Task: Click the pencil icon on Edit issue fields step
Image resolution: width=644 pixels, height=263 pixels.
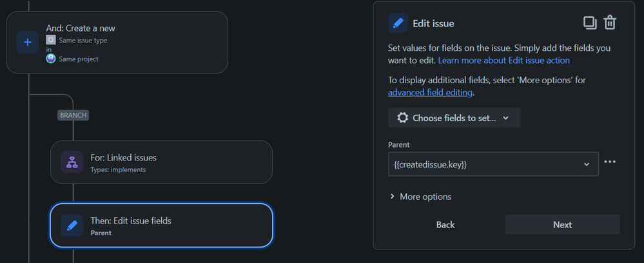Action: 72,226
